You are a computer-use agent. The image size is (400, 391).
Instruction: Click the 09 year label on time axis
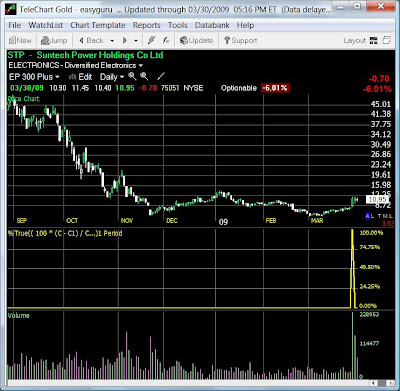[223, 222]
